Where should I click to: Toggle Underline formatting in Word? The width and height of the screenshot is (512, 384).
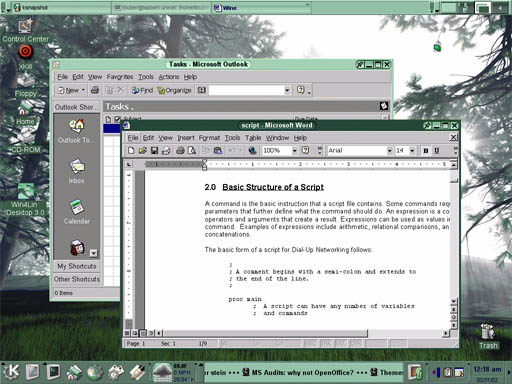point(437,151)
